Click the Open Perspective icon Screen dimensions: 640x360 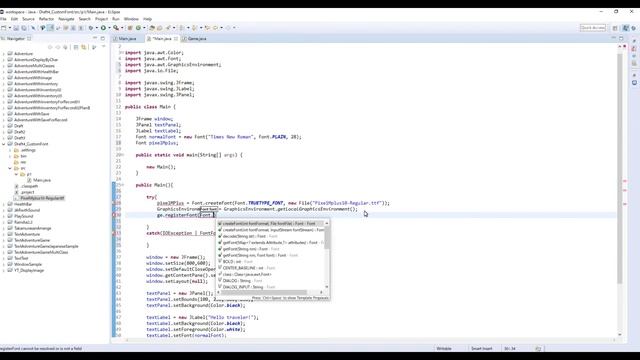point(615,28)
